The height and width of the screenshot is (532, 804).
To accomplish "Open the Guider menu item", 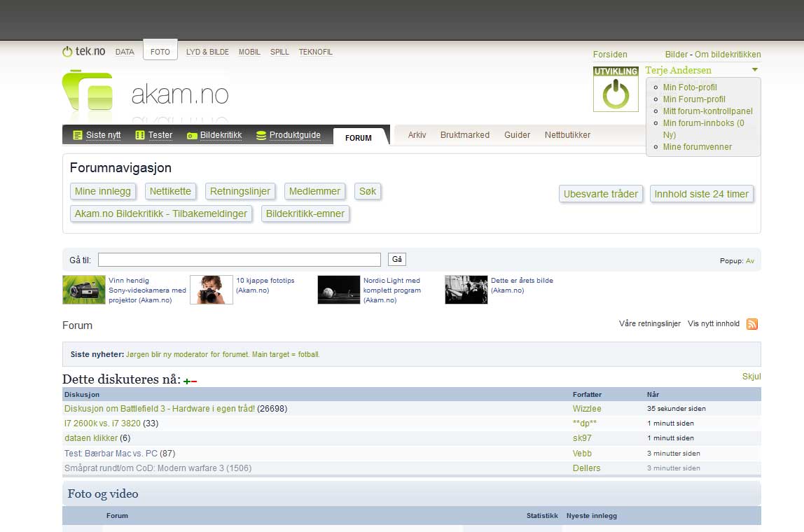I will tap(517, 135).
